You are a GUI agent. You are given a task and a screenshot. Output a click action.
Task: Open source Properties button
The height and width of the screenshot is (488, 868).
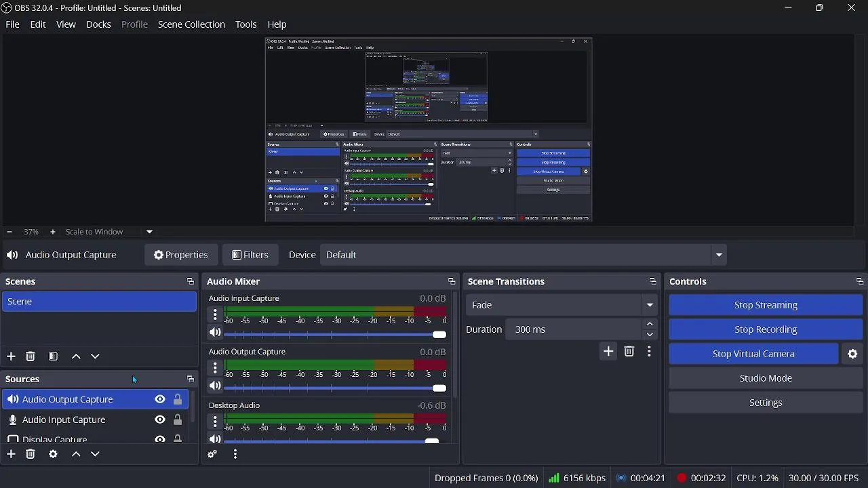click(x=181, y=255)
